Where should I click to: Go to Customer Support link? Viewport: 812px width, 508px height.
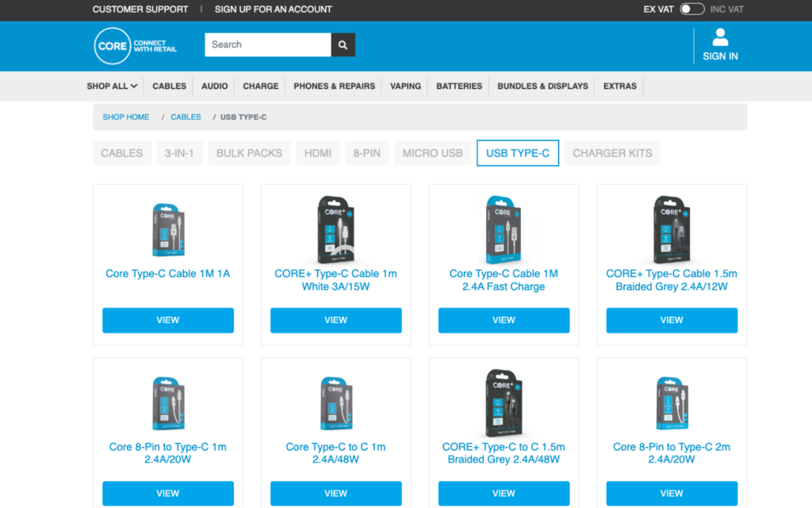140,10
